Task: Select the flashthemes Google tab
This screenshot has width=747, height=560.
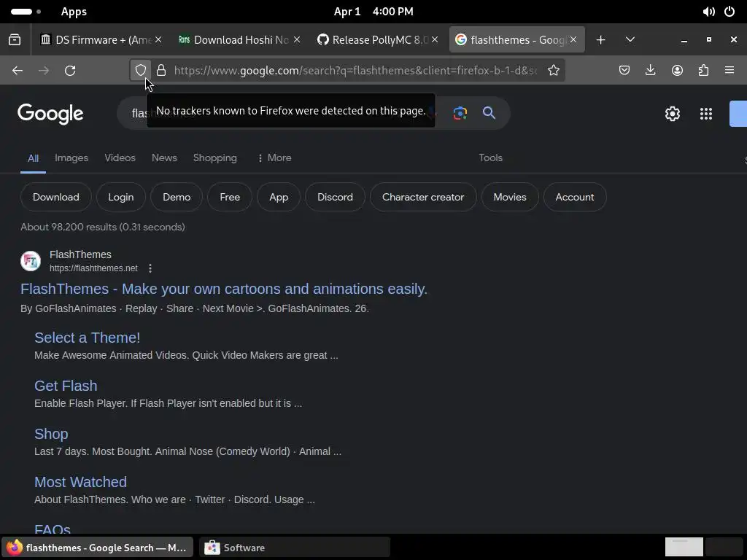Action: (x=516, y=40)
